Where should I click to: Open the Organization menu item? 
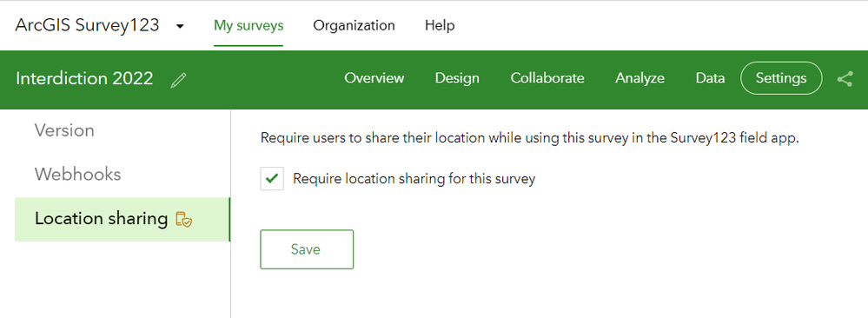coord(354,25)
